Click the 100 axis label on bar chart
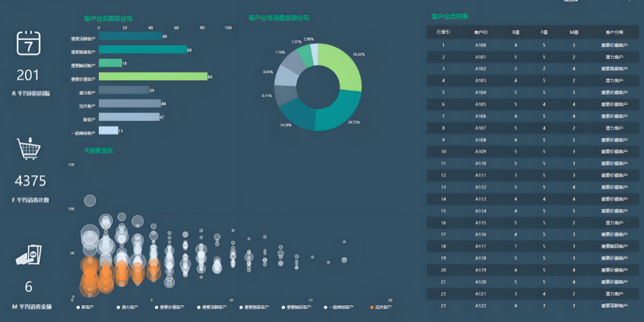Screen dimensions: 644x322 pos(228,28)
